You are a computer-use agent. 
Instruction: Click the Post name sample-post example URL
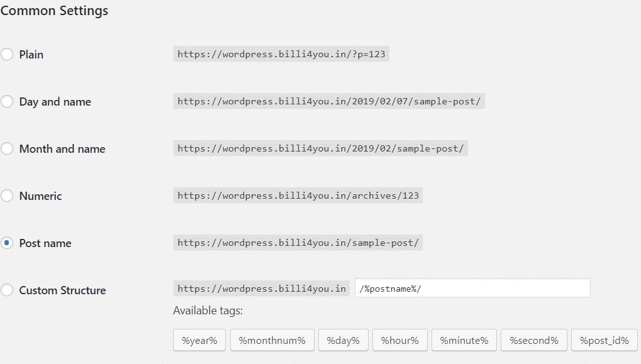(x=298, y=243)
